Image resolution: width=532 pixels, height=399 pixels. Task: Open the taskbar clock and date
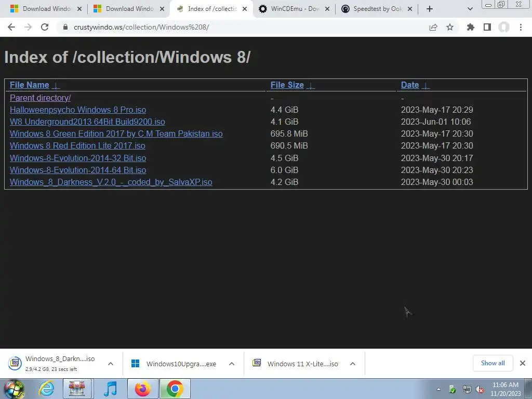[506, 389]
